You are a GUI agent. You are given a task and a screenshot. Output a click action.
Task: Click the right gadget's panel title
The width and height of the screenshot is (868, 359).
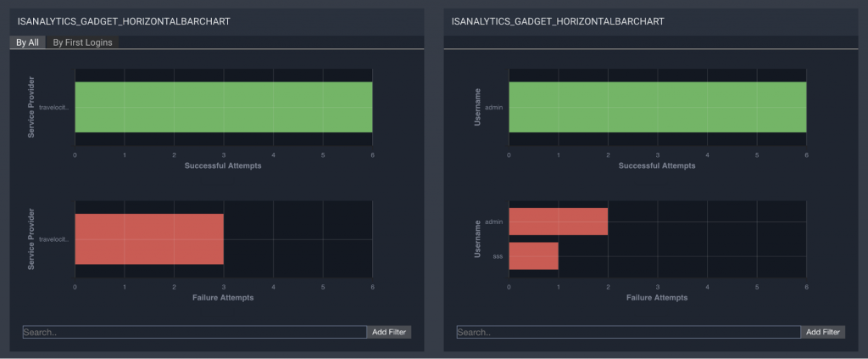tap(558, 20)
